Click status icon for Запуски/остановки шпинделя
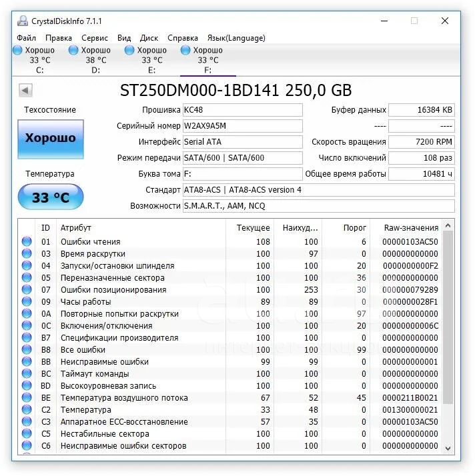 pyautogui.click(x=27, y=265)
